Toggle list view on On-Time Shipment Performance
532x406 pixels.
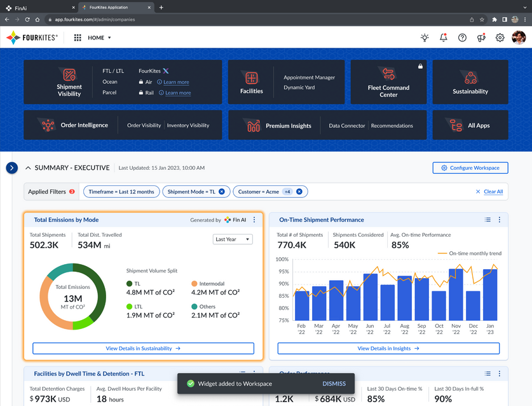tap(488, 220)
